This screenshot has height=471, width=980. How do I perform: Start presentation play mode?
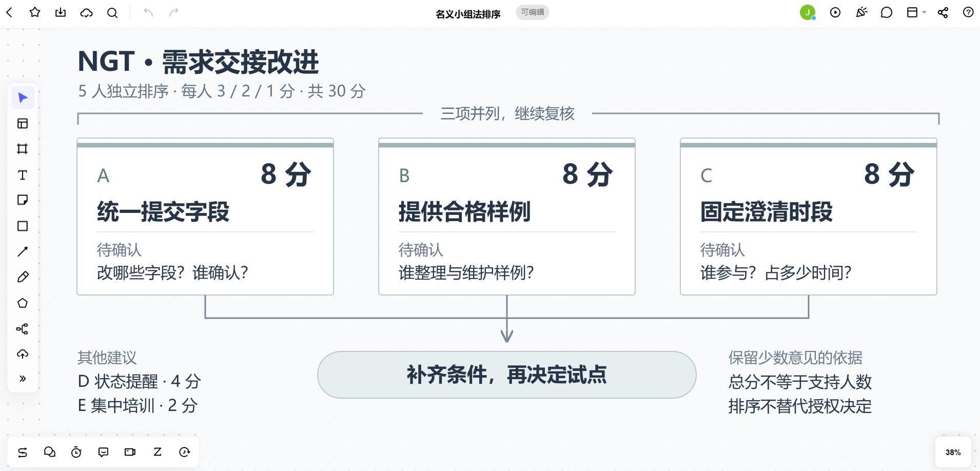(x=835, y=12)
